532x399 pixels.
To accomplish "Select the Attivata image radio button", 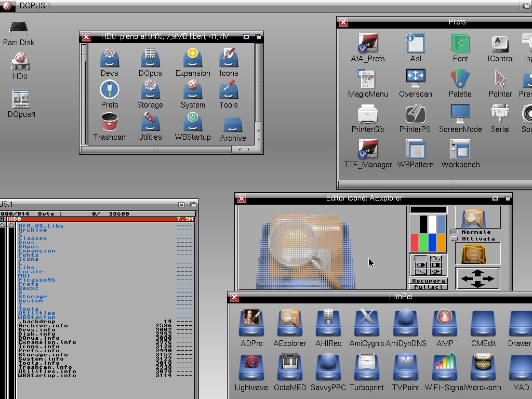I will [454, 239].
